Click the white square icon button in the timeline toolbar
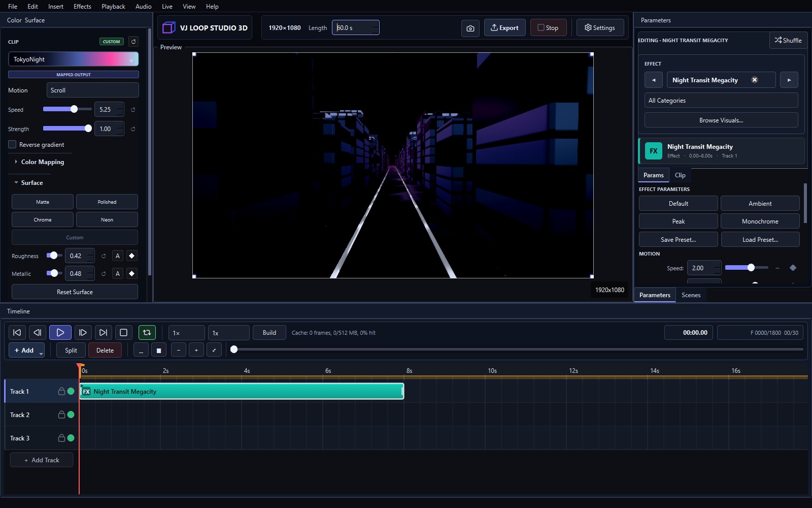 point(159,350)
